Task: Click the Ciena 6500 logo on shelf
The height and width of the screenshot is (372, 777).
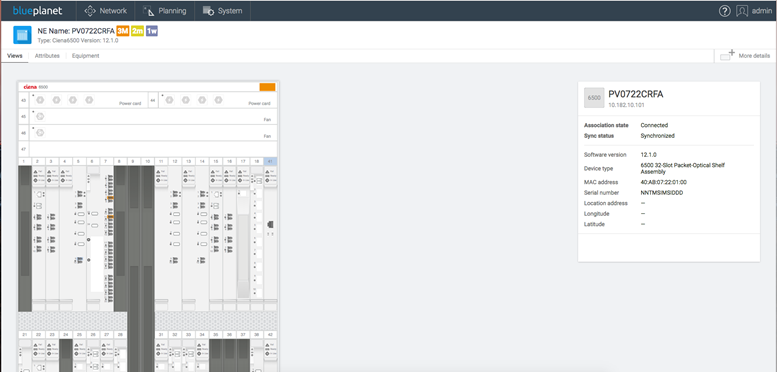Action: (36, 87)
